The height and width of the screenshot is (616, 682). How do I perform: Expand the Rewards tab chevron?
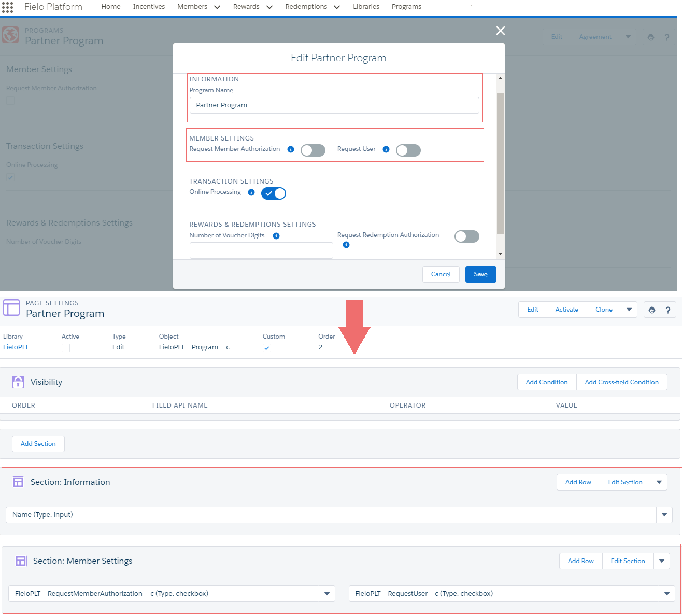[269, 7]
